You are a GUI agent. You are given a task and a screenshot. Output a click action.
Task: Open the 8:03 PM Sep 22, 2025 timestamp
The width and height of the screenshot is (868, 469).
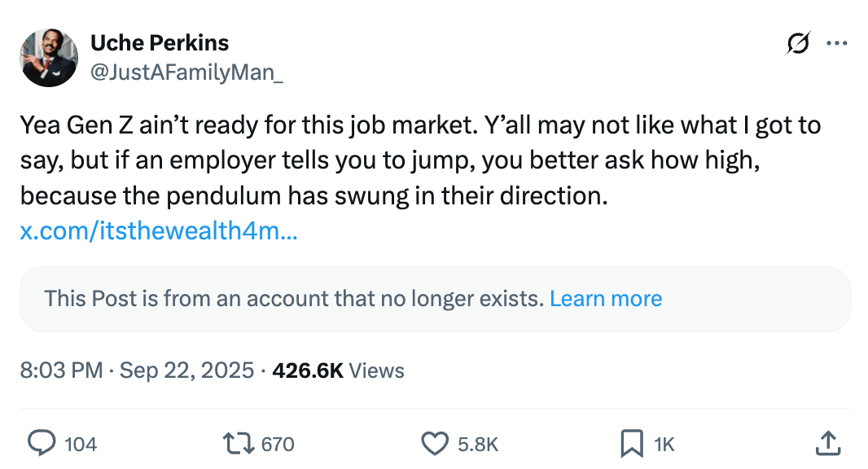[x=137, y=370]
